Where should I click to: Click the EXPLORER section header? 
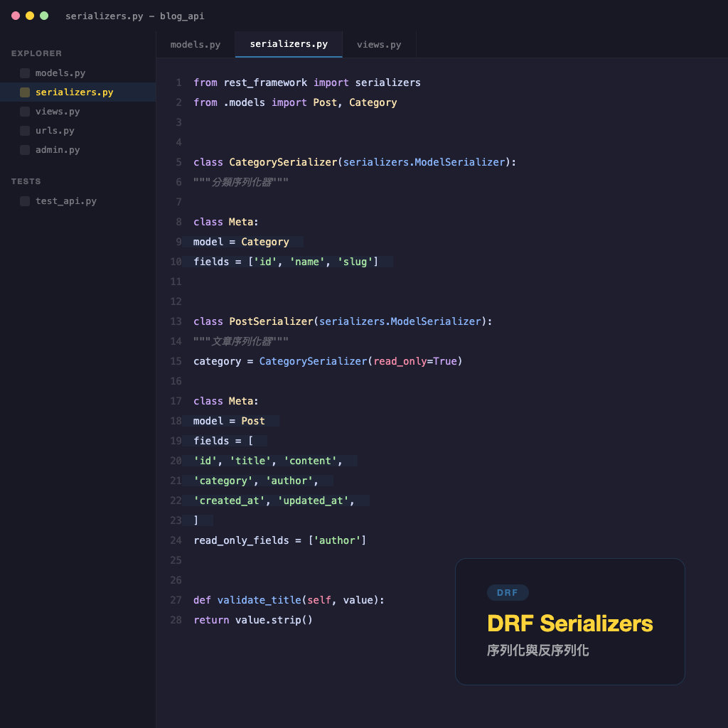pos(36,53)
